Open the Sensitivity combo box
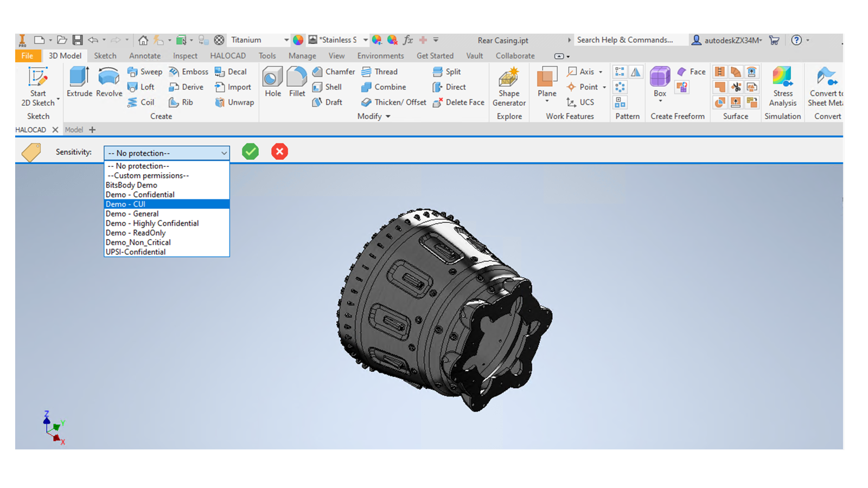868x488 pixels. (x=167, y=153)
